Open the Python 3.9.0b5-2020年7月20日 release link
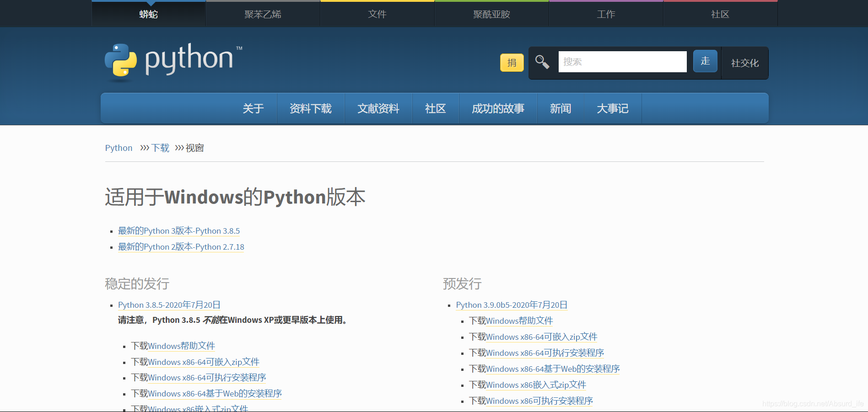Image resolution: width=868 pixels, height=412 pixels. (512, 305)
